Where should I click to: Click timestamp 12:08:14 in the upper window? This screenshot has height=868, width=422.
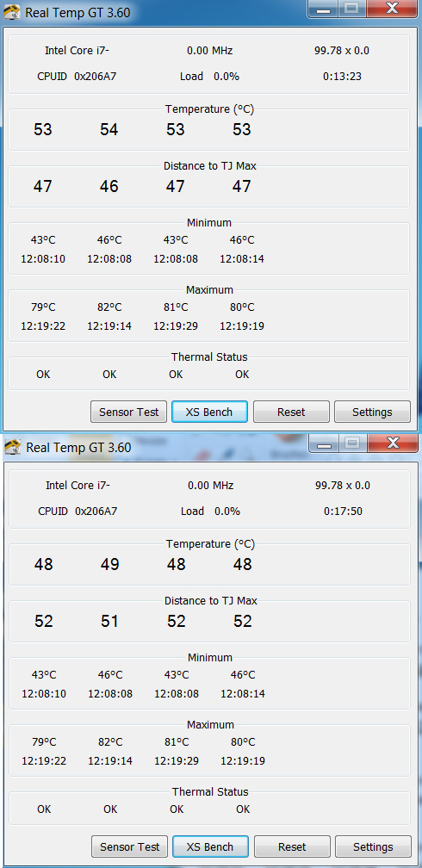click(x=242, y=259)
